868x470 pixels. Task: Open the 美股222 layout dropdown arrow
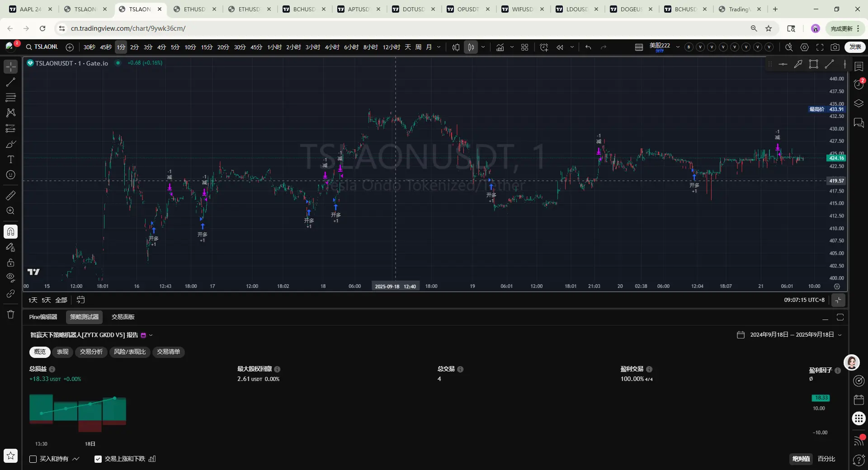click(x=678, y=47)
